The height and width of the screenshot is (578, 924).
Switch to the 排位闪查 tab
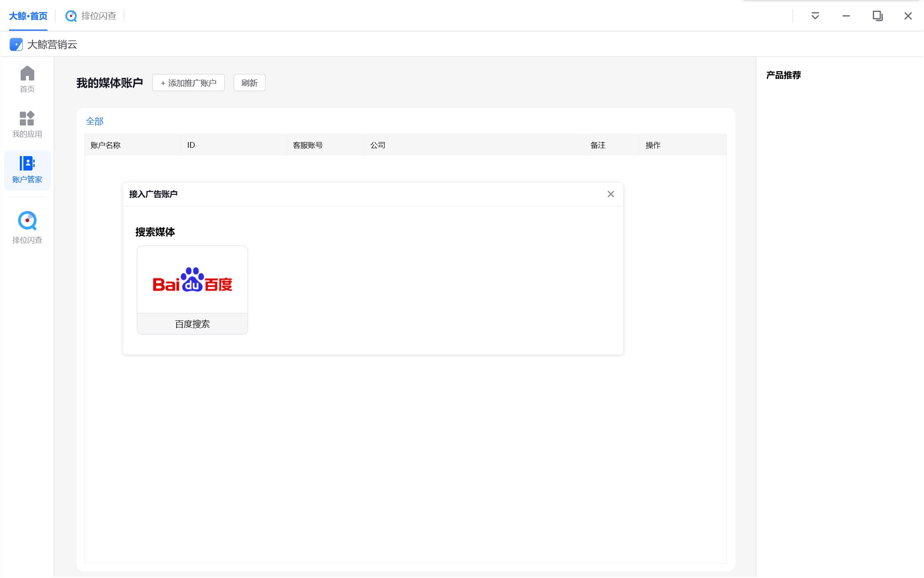point(91,16)
